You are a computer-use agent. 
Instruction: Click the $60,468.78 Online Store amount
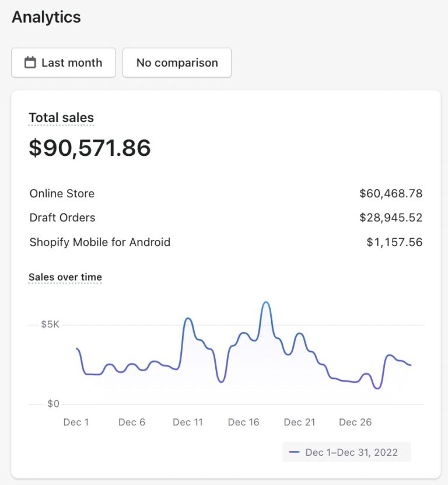coord(391,194)
